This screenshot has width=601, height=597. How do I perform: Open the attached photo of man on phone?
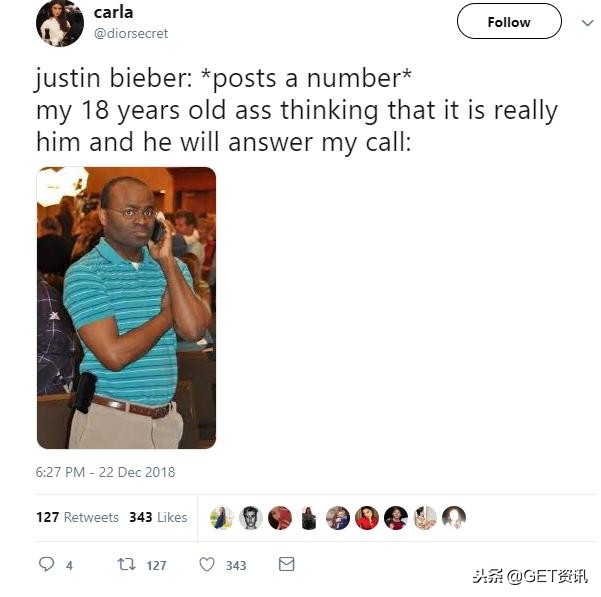[126, 308]
